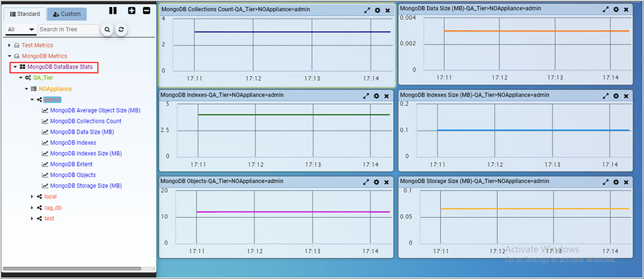Click the local database label
This screenshot has width=644, height=279.
click(50, 197)
